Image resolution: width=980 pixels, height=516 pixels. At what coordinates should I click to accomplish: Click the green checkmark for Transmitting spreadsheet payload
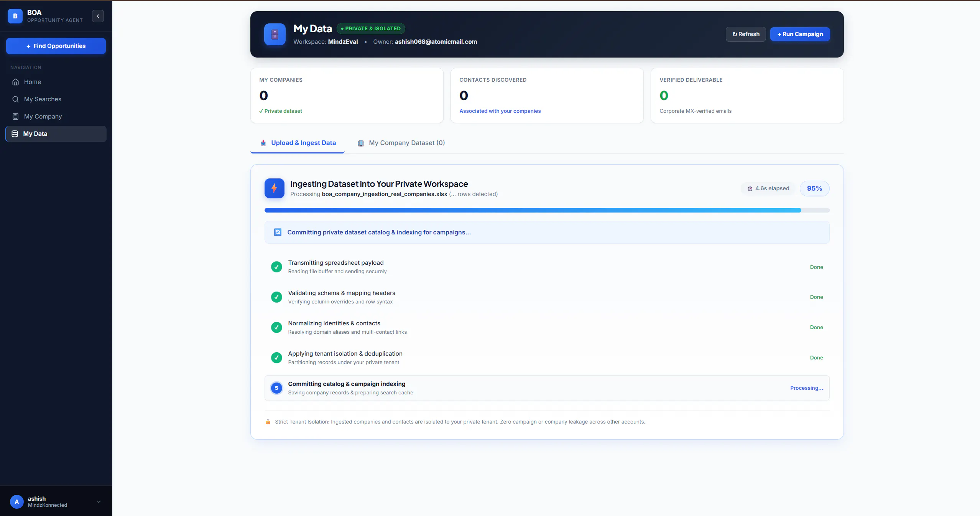pyautogui.click(x=276, y=267)
